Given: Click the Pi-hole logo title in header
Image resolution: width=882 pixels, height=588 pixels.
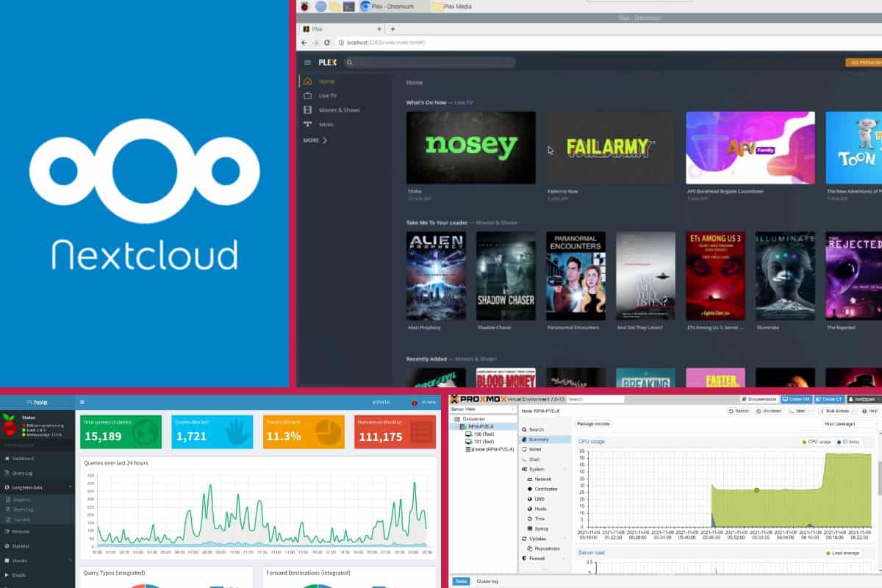Looking at the screenshot, I should (37, 402).
